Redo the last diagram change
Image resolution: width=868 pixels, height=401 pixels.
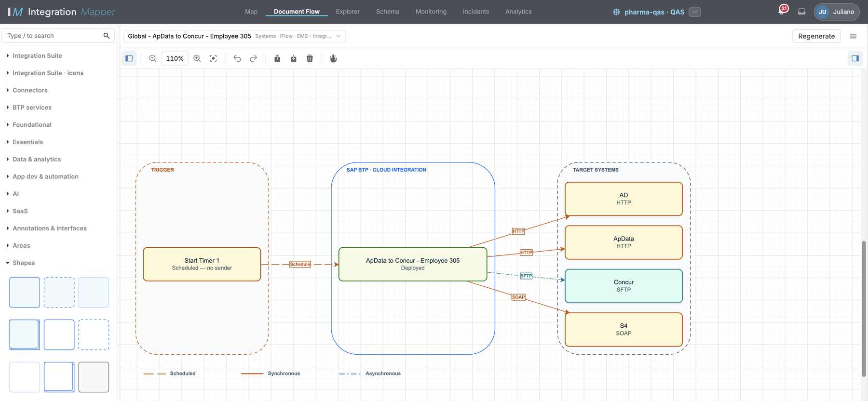253,58
